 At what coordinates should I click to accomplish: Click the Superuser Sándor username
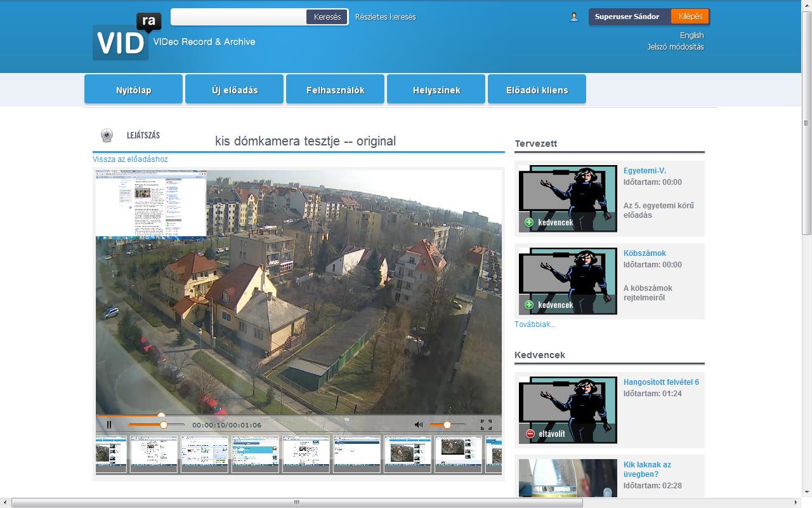(x=627, y=17)
